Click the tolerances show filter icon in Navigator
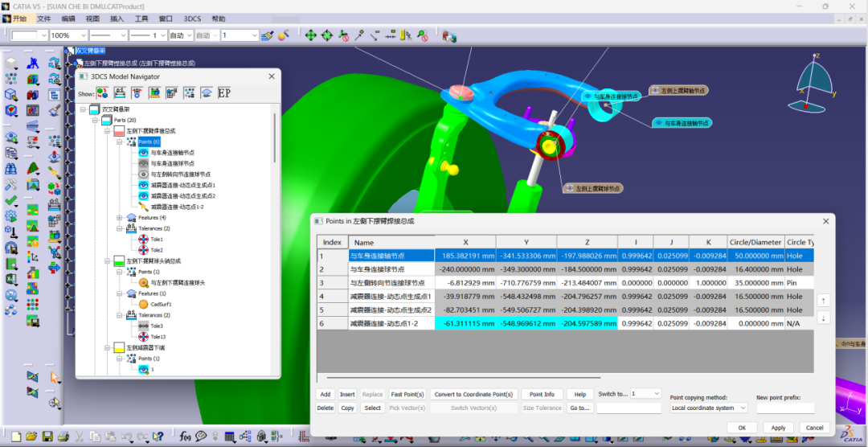 120,93
